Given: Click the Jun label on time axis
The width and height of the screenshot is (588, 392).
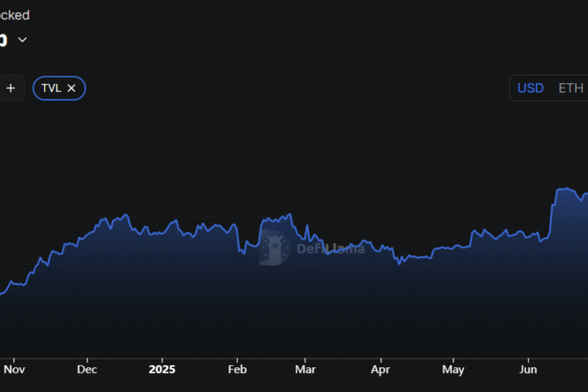Looking at the screenshot, I should click(528, 369).
